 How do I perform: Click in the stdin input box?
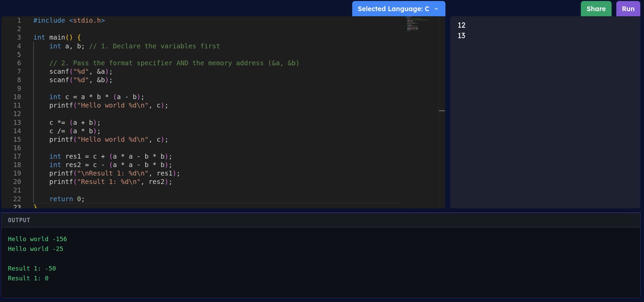tap(545, 112)
